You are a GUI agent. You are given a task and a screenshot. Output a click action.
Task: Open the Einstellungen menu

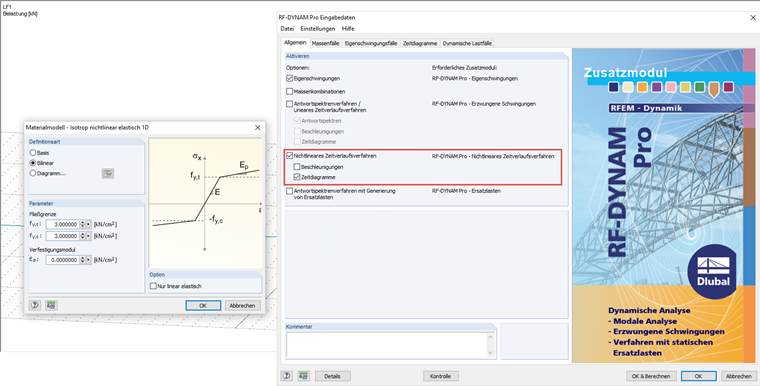tap(317, 29)
